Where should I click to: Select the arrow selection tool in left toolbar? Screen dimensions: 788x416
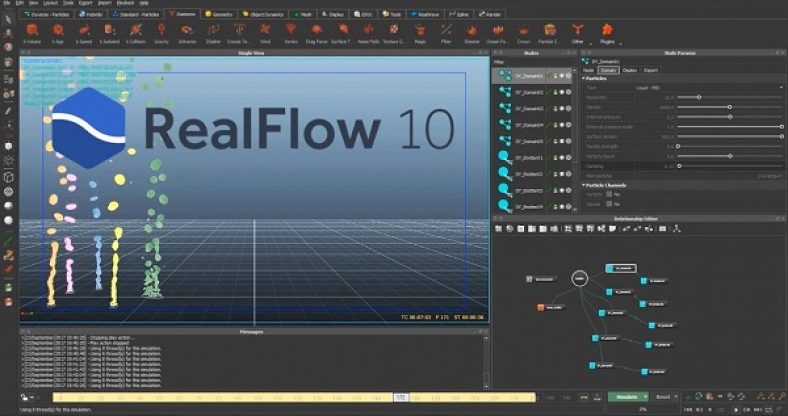pos(8,20)
